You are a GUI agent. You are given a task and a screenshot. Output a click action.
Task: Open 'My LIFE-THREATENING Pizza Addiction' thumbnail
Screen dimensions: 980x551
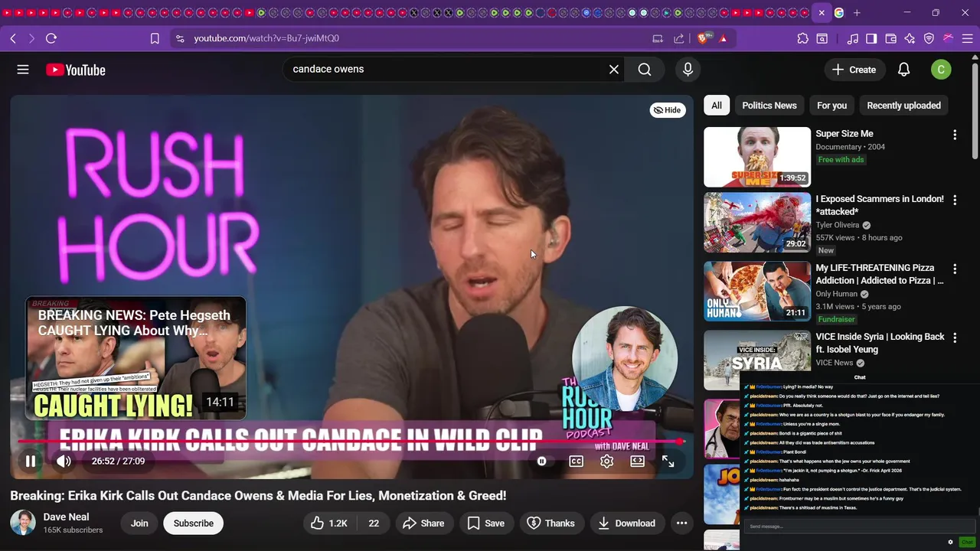coord(757,292)
